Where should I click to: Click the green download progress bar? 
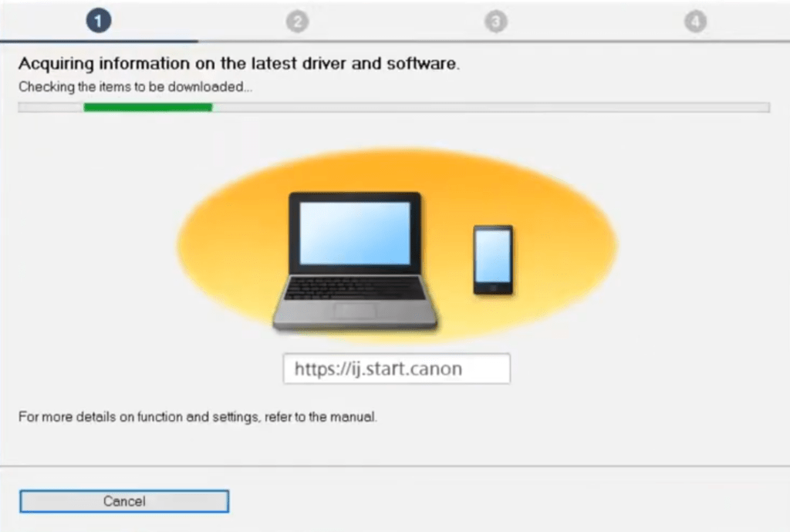(x=148, y=107)
